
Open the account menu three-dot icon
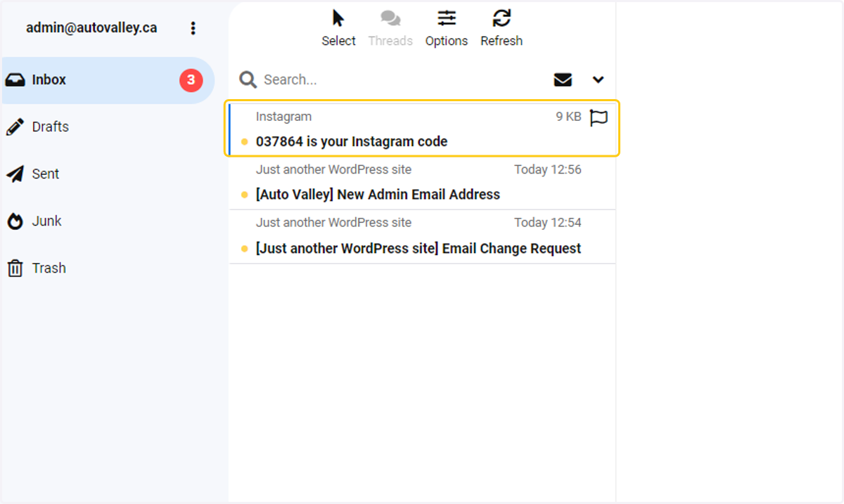pos(193,28)
